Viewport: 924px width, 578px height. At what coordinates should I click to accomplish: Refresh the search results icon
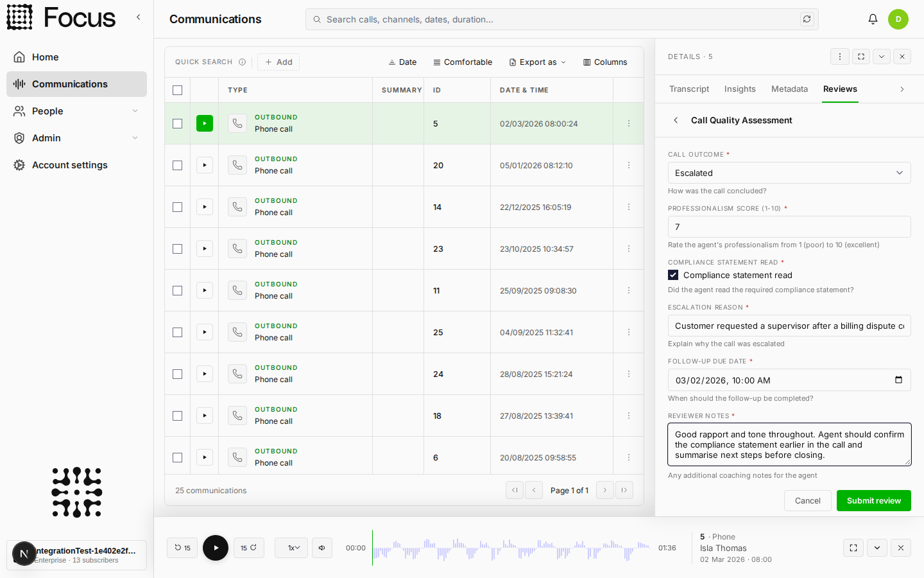click(x=807, y=19)
